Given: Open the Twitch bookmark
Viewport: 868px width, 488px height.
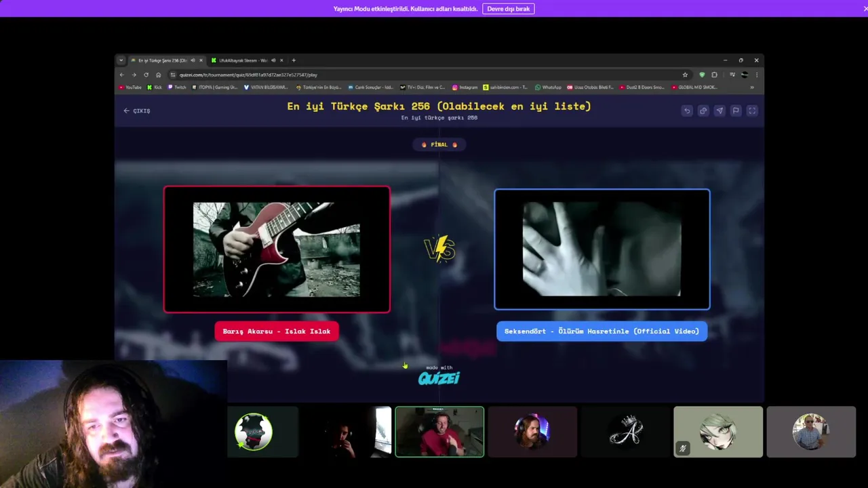Looking at the screenshot, I should coord(177,87).
